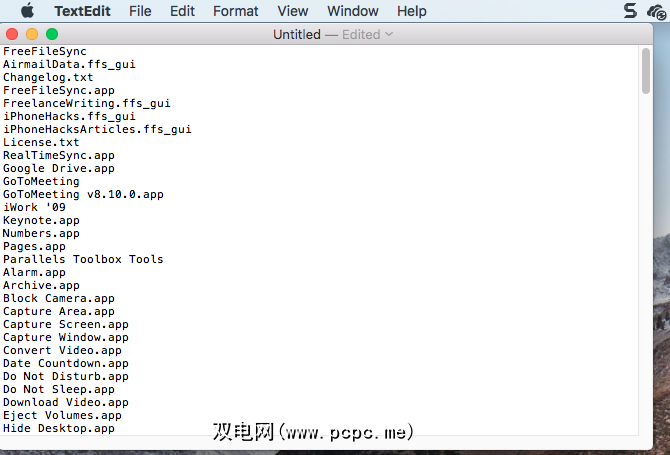This screenshot has height=455, width=670.
Task: Open the View menu
Action: 293,11
